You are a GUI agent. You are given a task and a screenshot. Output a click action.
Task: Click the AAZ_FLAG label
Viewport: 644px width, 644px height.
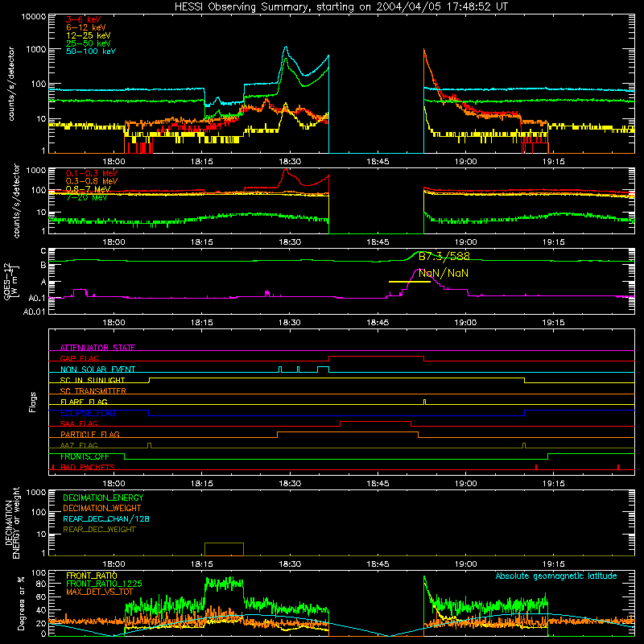click(79, 445)
